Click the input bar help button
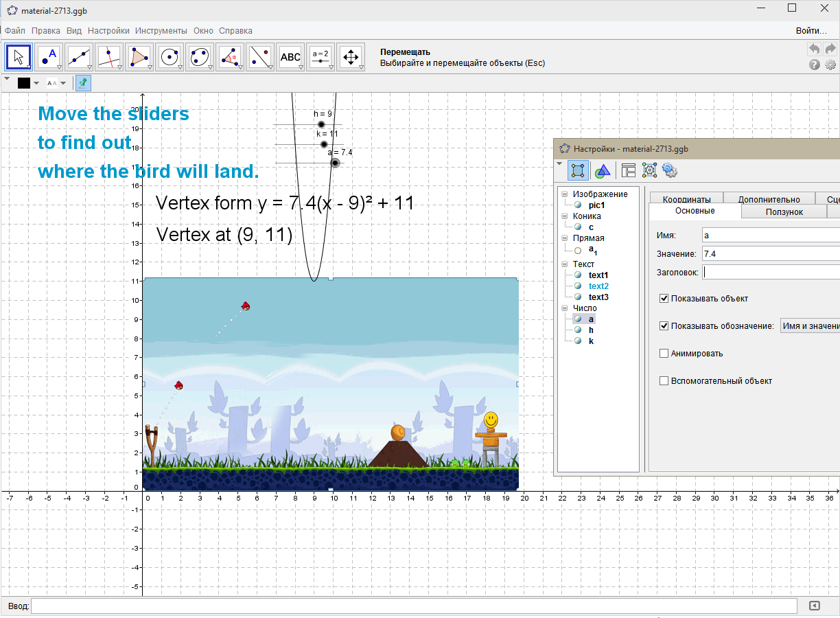Viewport: 840px width, 618px height. coord(815,606)
